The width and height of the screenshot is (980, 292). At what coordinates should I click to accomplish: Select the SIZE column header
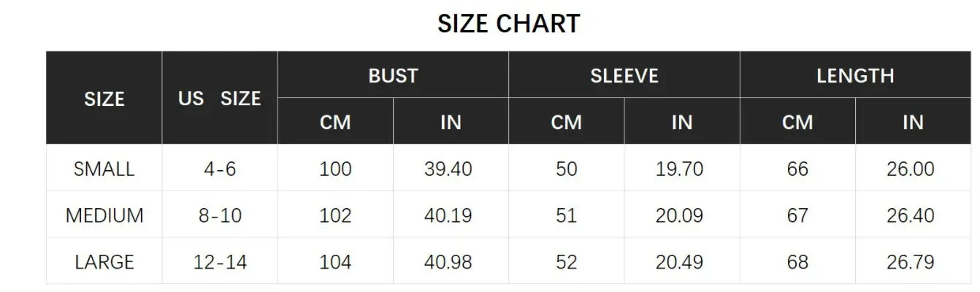click(x=104, y=99)
